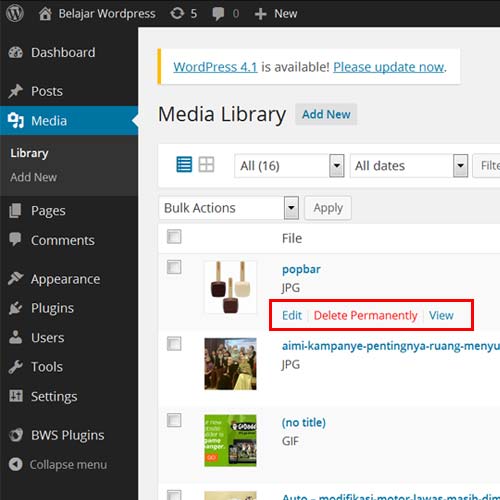Image resolution: width=500 pixels, height=500 pixels.
Task: Open Posts menu item
Action: pyautogui.click(x=47, y=91)
